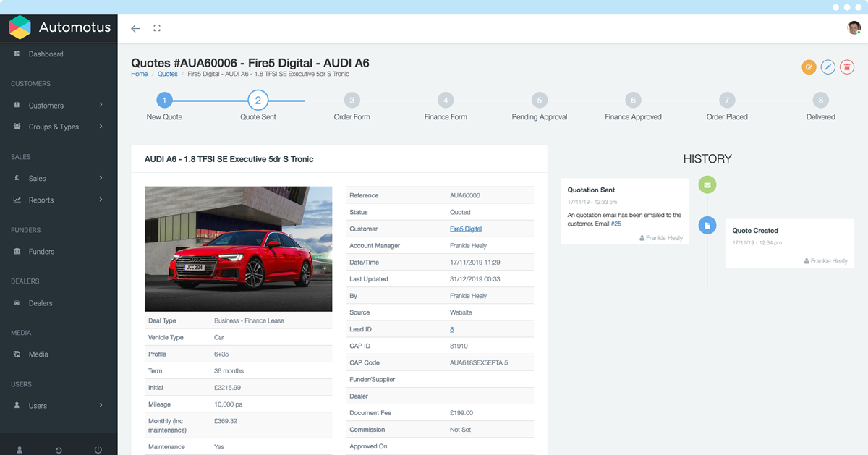Click the Dashboard grid icon
The image size is (868, 455).
pyautogui.click(x=17, y=54)
